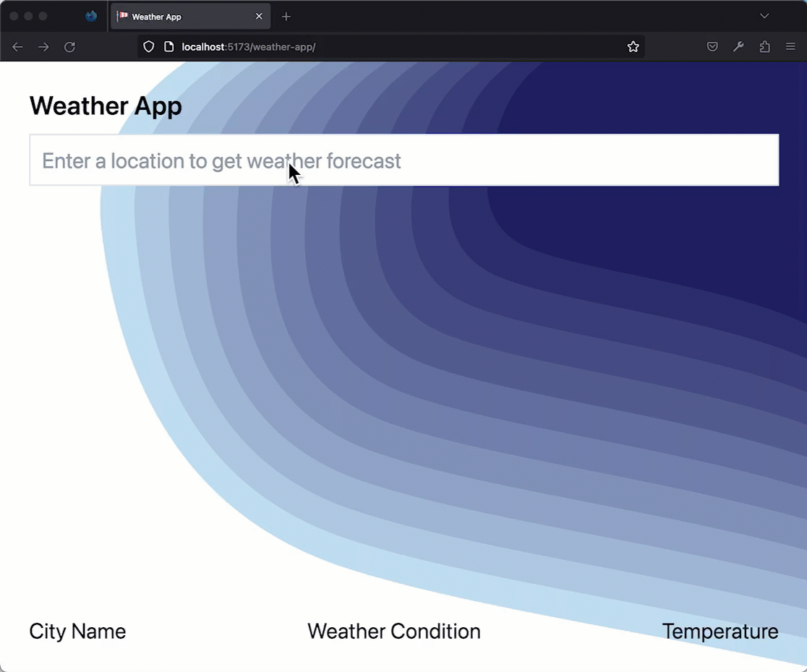The height and width of the screenshot is (672, 807).
Task: Click the City Name label
Action: click(x=77, y=631)
